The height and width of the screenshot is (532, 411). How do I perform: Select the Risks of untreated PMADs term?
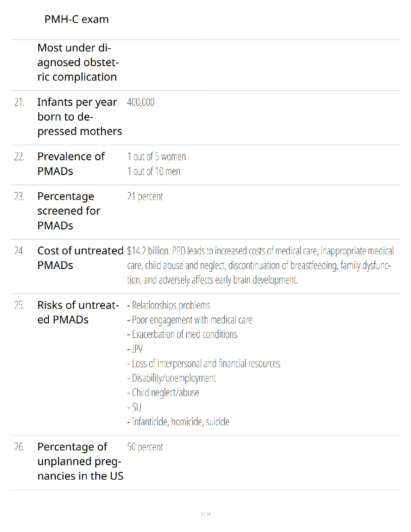click(78, 312)
